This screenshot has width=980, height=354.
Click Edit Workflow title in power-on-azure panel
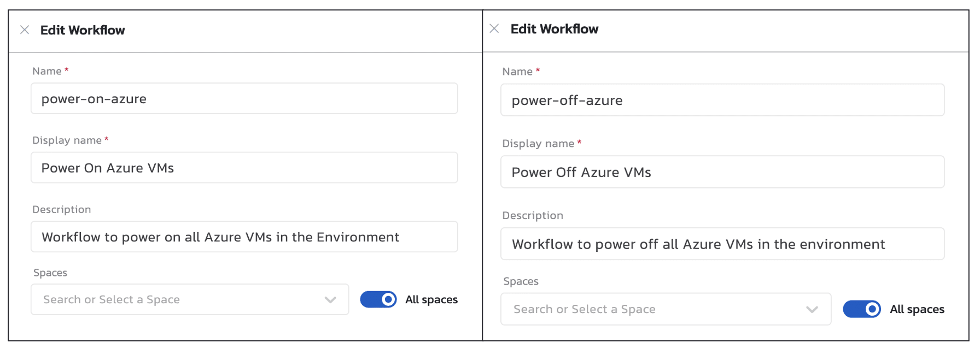click(x=83, y=30)
